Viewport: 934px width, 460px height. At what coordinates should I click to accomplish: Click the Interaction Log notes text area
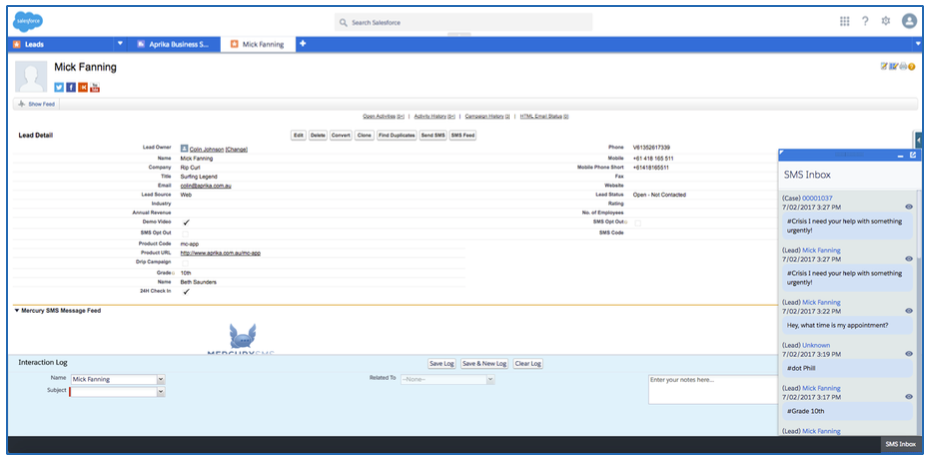pyautogui.click(x=712, y=390)
